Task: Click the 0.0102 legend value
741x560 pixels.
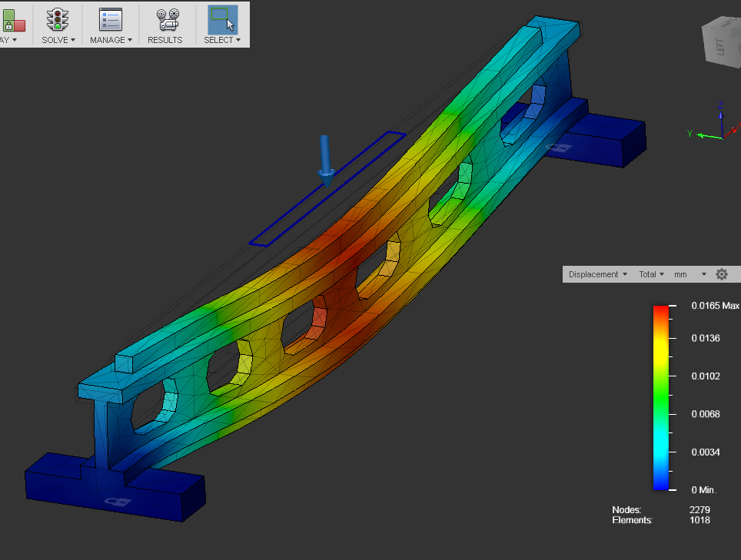Action: point(706,376)
